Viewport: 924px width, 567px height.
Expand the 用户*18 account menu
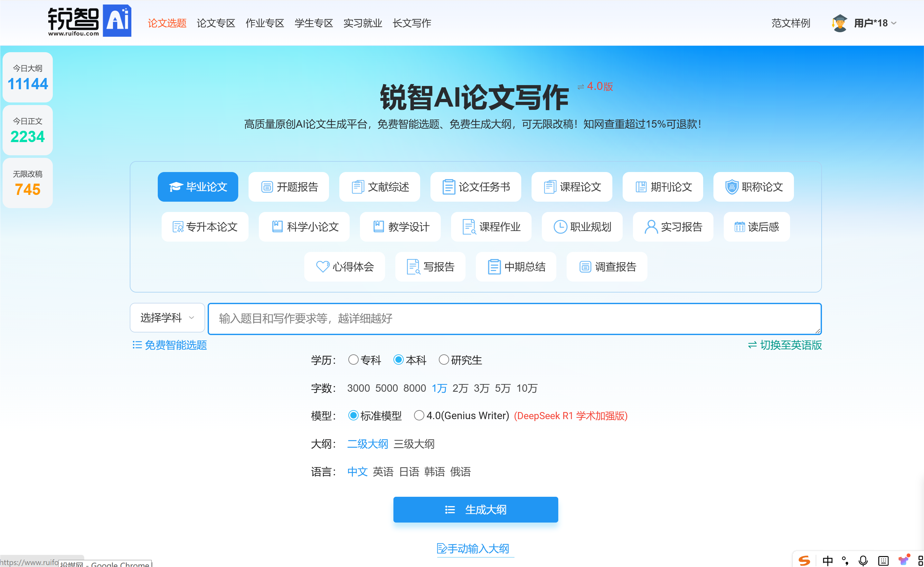875,23
